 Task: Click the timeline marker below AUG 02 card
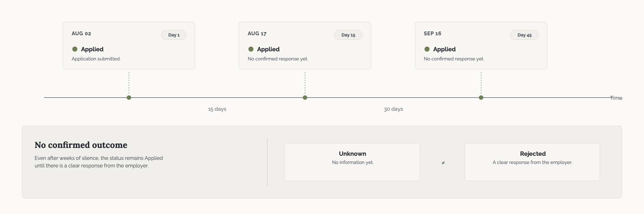[x=129, y=98]
